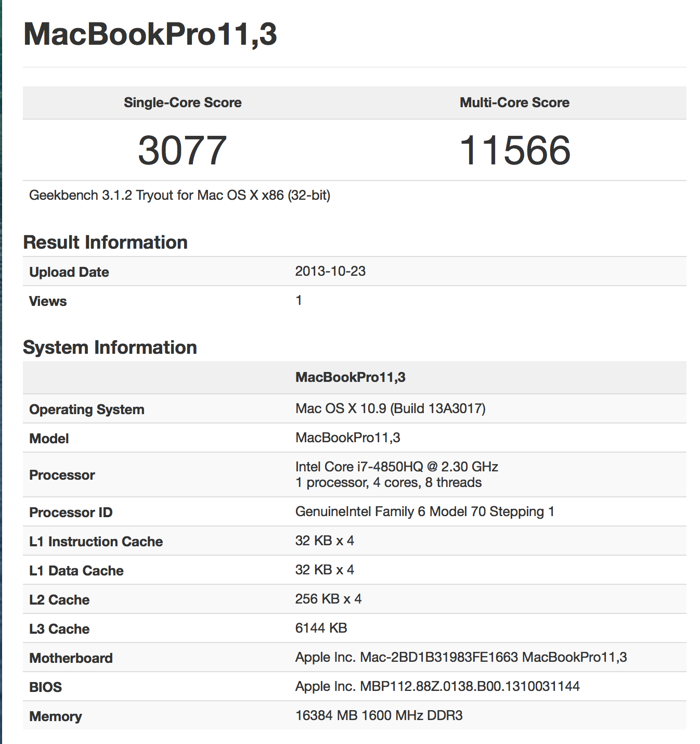Select L1 Data Cache value 32 KB x 4
Screen dimensions: 700x744
pyautogui.click(x=325, y=570)
